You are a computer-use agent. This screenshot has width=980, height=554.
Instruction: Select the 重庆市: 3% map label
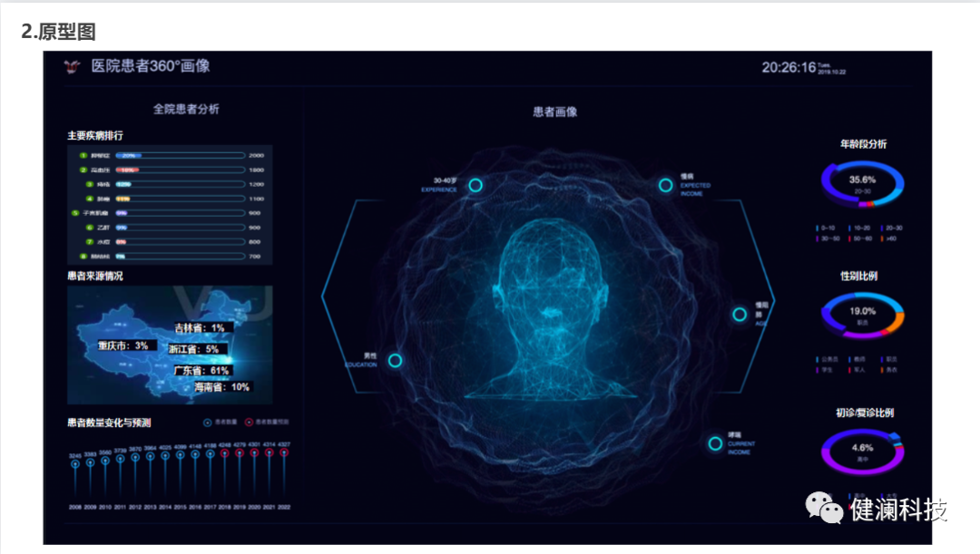click(x=123, y=345)
